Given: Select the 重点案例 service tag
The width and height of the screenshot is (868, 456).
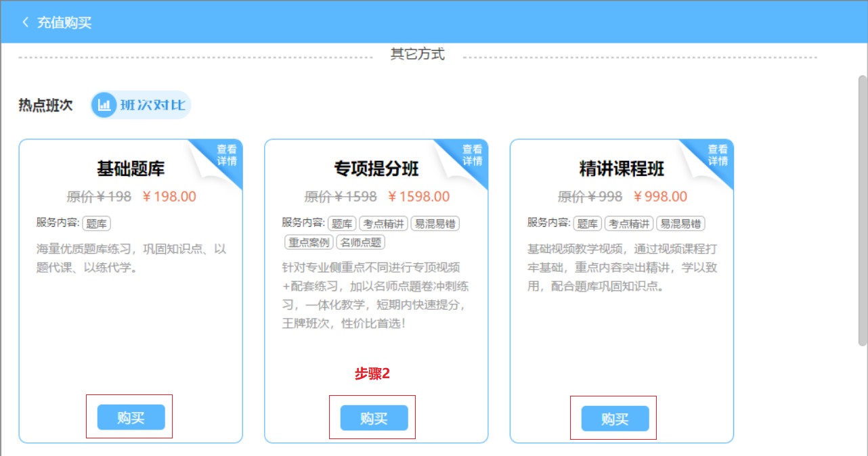Looking at the screenshot, I should 308,242.
